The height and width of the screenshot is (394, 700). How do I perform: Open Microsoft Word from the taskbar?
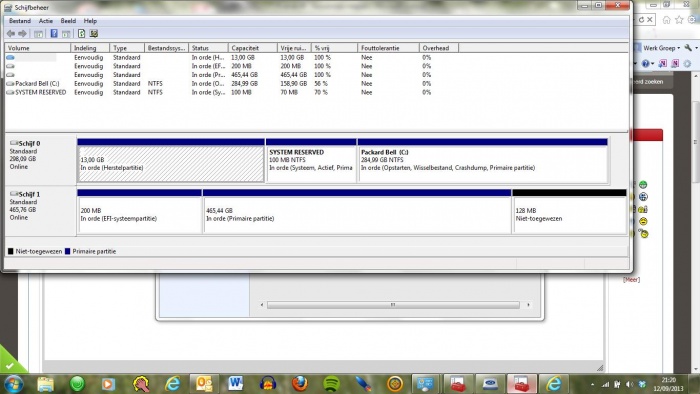tap(235, 384)
